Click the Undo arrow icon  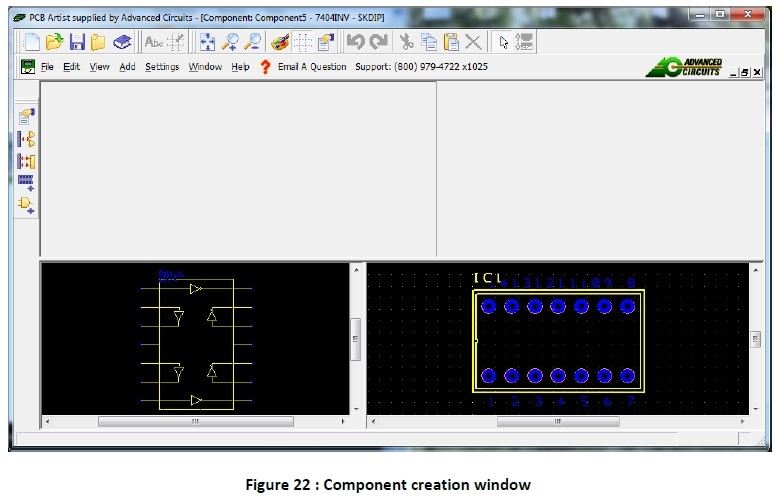tap(355, 42)
